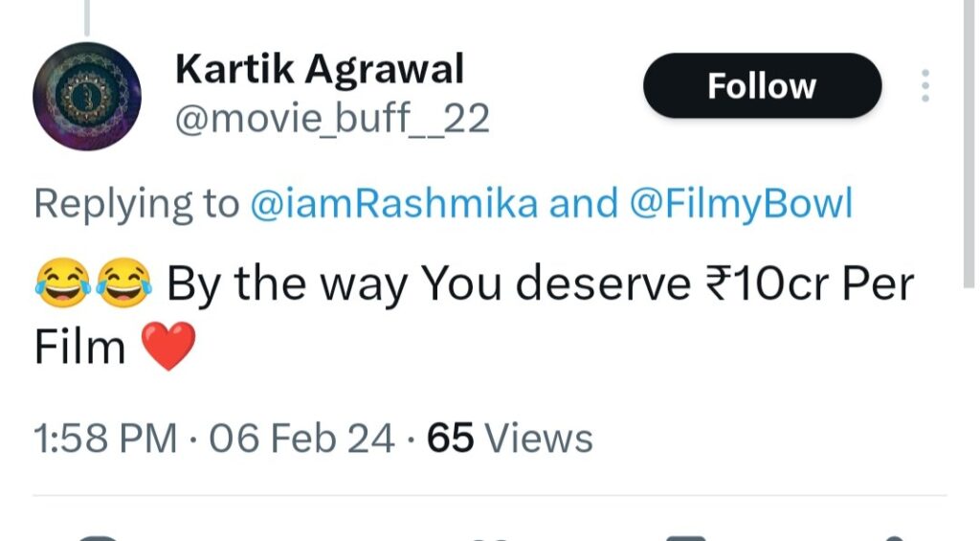Click the 06 Feb 24 date

(x=301, y=439)
